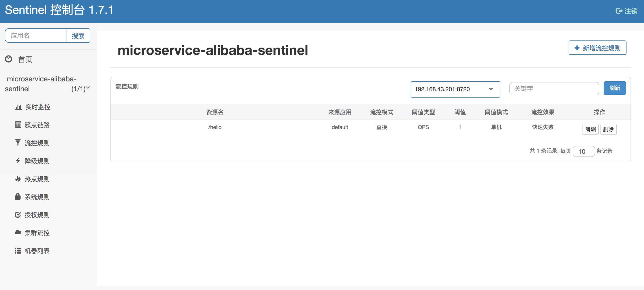The image size is (644, 290).
Task: Click the 新增流控规则 button
Action: pos(597,48)
